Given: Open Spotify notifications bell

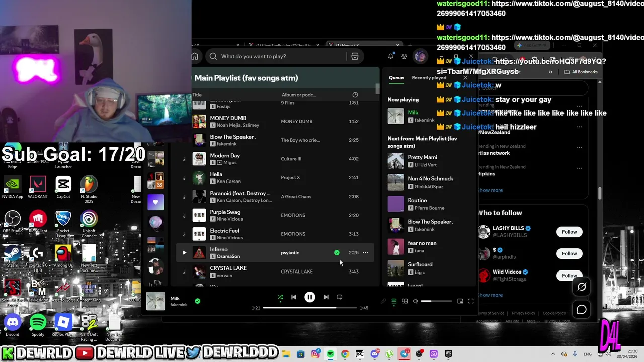Looking at the screenshot, I should (x=390, y=56).
